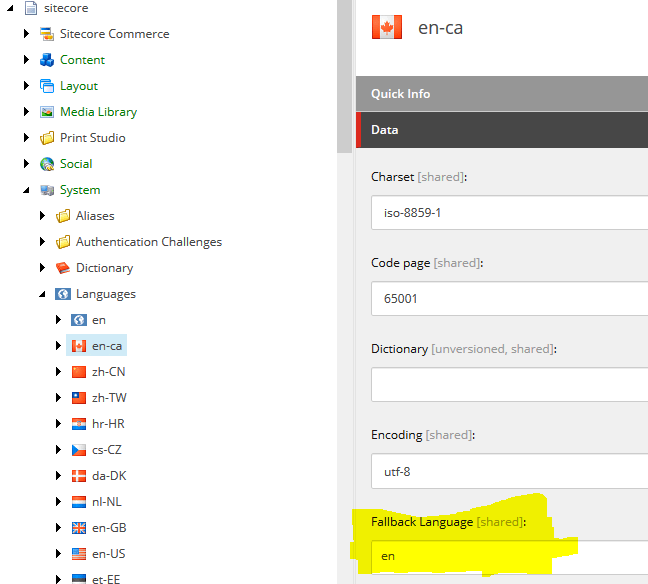Select the Media Library item label

click(x=98, y=112)
